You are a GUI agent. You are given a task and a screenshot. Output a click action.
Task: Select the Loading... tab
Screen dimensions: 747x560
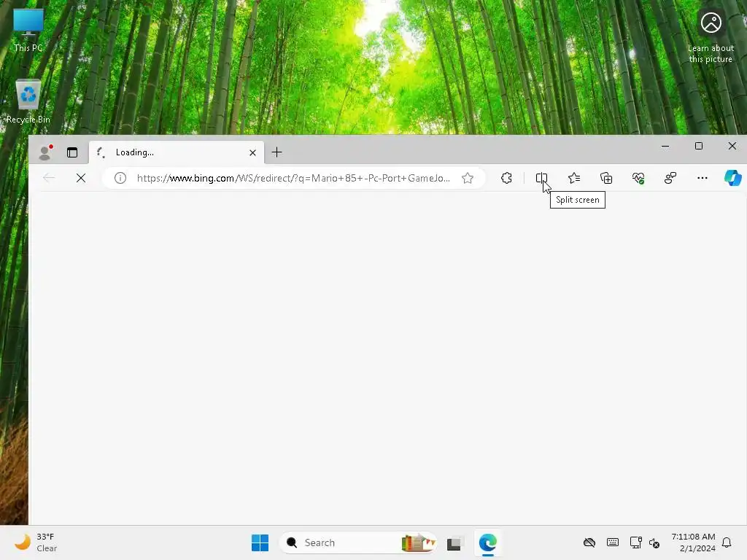tap(177, 152)
